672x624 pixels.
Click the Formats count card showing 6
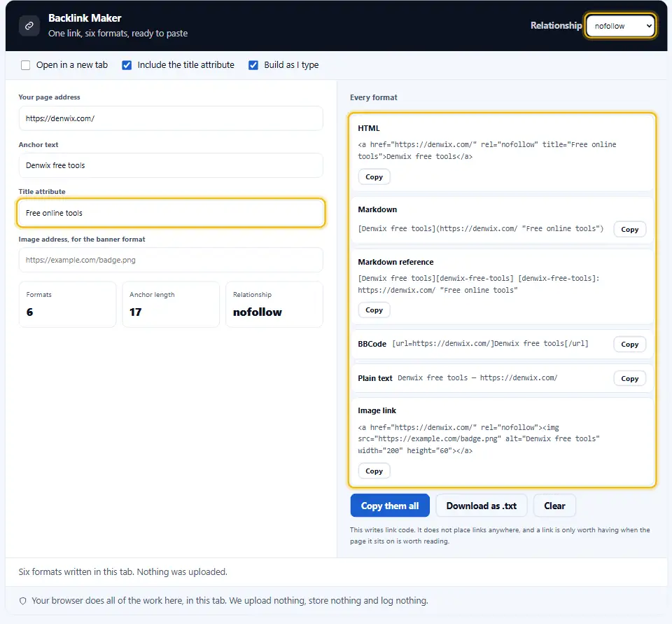(67, 305)
